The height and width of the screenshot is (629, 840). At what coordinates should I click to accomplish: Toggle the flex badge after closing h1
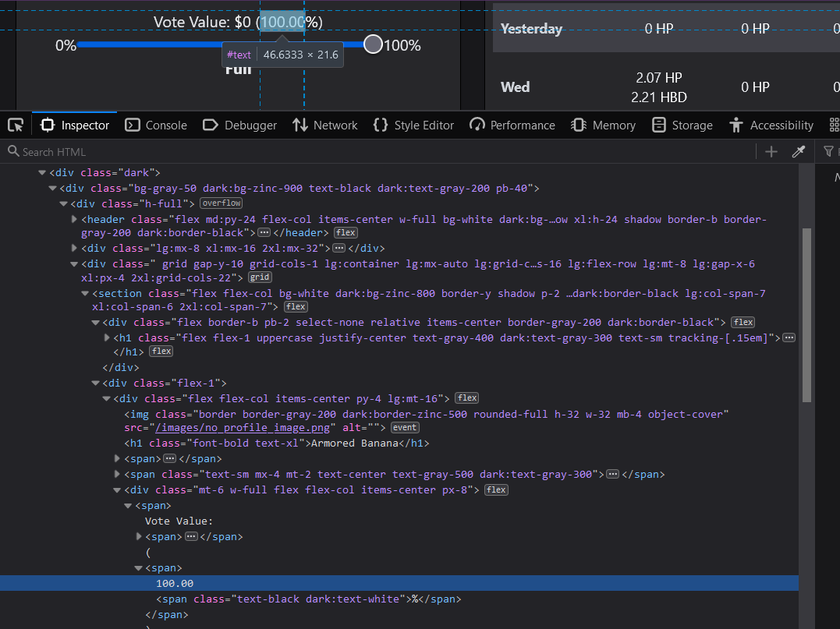coord(161,352)
